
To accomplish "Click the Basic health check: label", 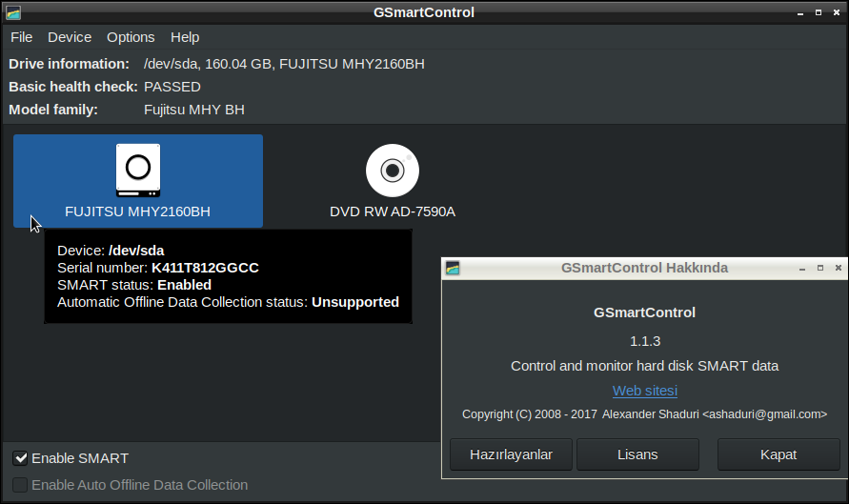I will (73, 87).
